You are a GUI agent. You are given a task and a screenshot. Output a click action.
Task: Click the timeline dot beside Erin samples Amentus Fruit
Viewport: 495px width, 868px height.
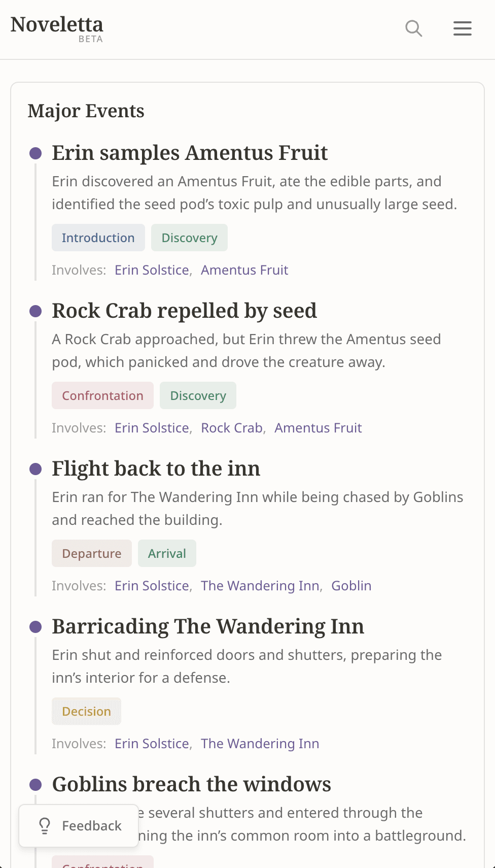click(36, 152)
